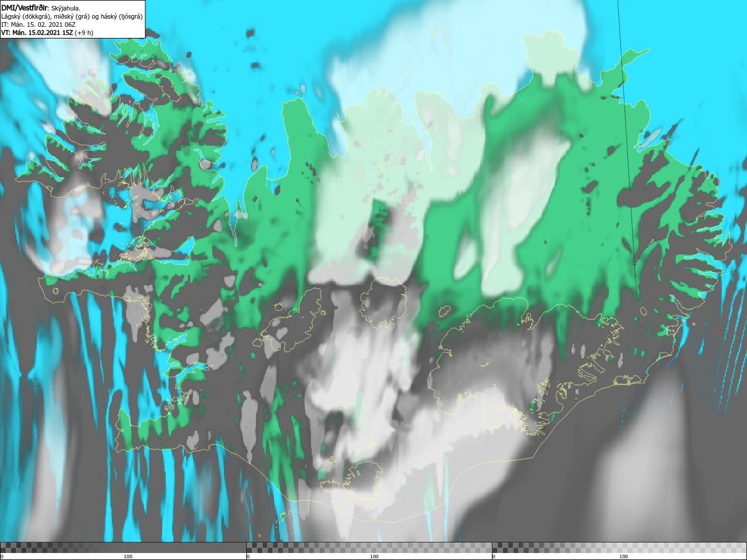Click the medium grey mid-cloud color scale bar

point(369,547)
